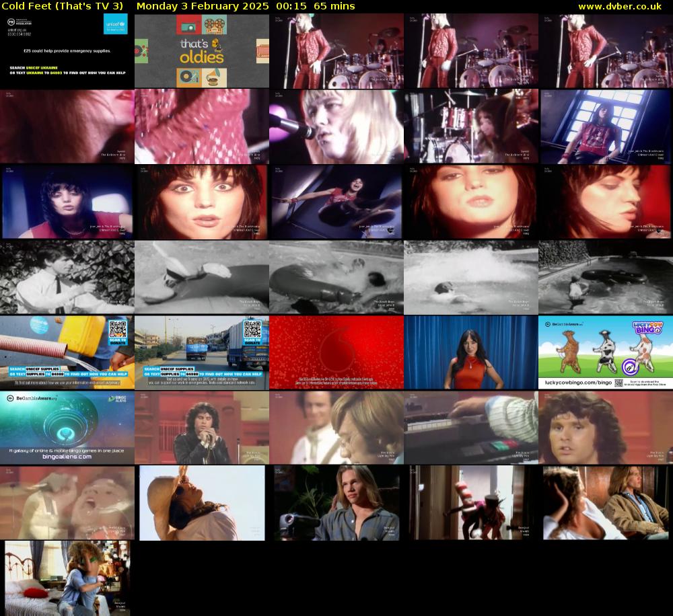
Task: Select the wide-eyed dark-haired woman close-up thumbnail
Action: (x=202, y=202)
